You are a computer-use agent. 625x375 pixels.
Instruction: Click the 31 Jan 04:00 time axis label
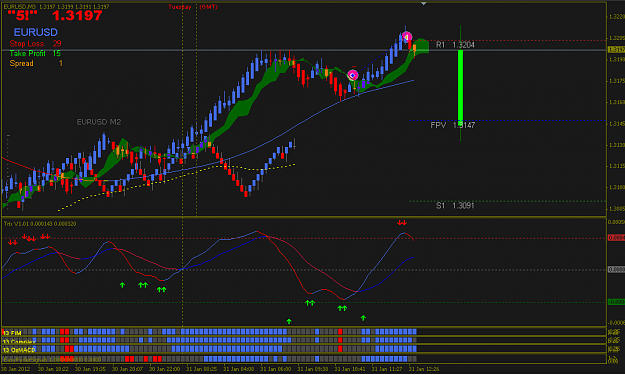pyautogui.click(x=238, y=369)
